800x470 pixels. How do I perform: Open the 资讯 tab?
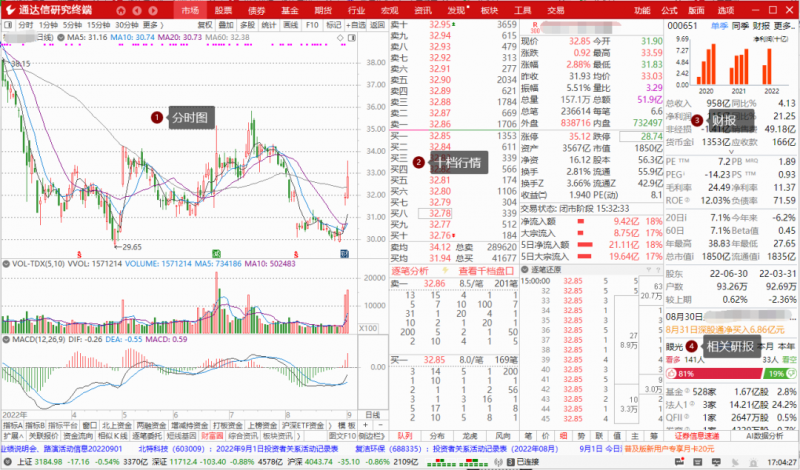click(x=423, y=10)
